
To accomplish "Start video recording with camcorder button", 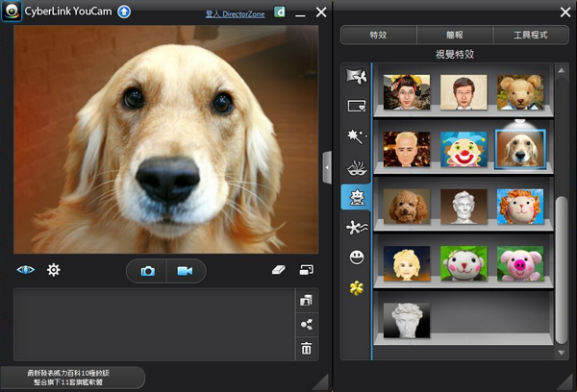I will click(x=185, y=271).
